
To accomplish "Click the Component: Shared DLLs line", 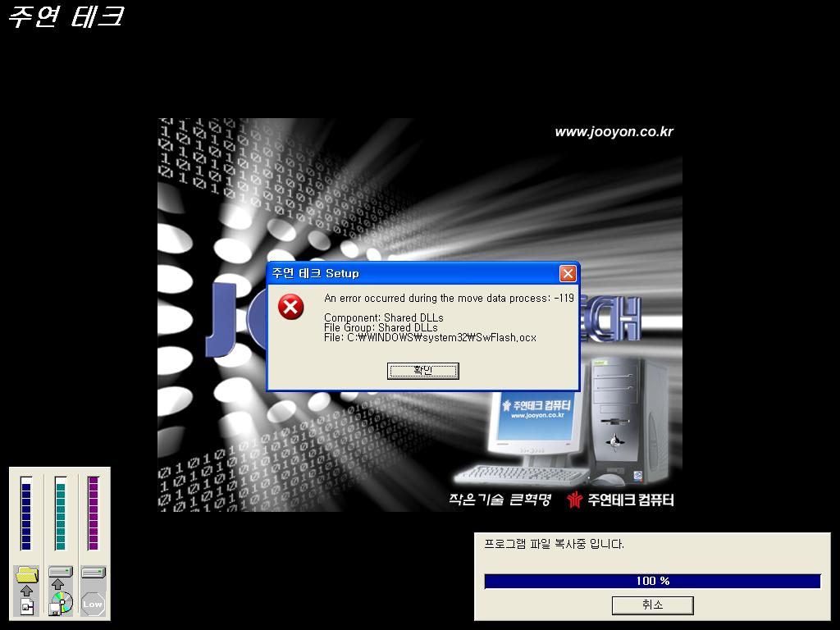I will 384,317.
